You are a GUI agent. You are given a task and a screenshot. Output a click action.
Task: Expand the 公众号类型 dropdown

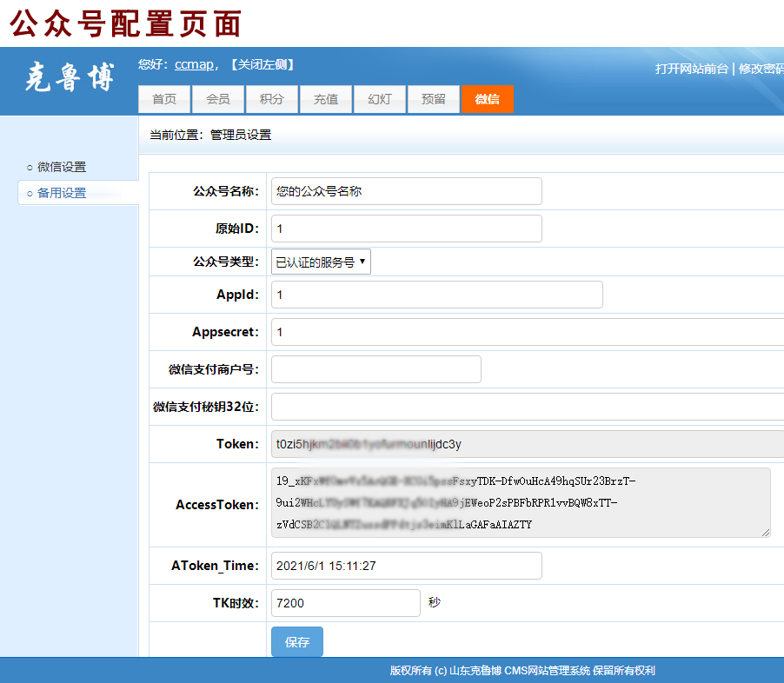(x=321, y=262)
